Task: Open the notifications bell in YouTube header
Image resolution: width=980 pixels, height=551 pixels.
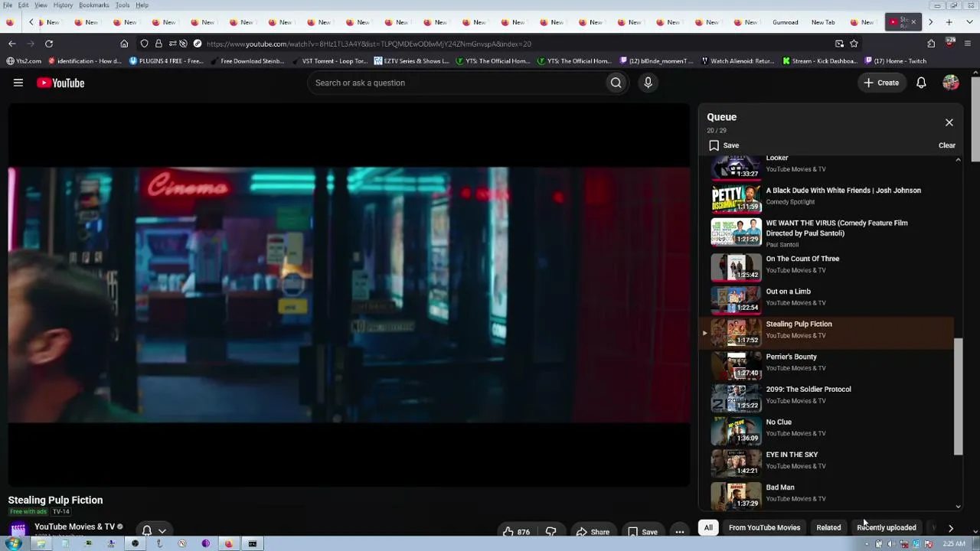Action: coord(921,83)
